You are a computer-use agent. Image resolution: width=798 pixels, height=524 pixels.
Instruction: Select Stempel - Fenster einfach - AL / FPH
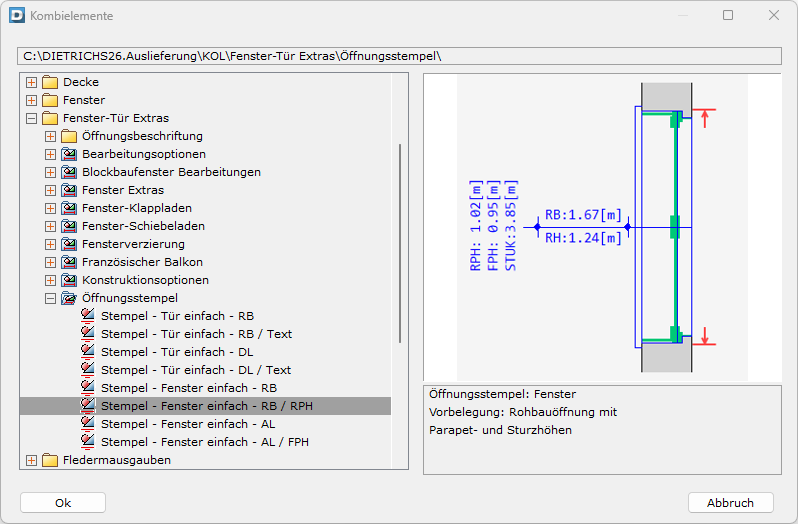pyautogui.click(x=204, y=442)
